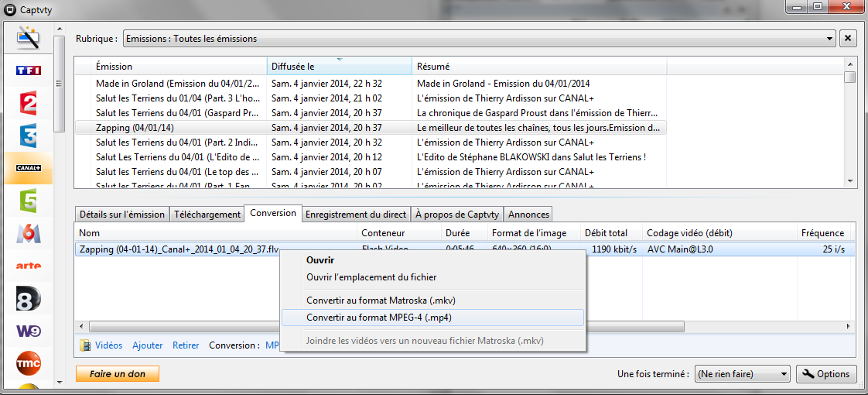Click the Vidéos link
This screenshot has width=868, height=395.
pyautogui.click(x=108, y=345)
